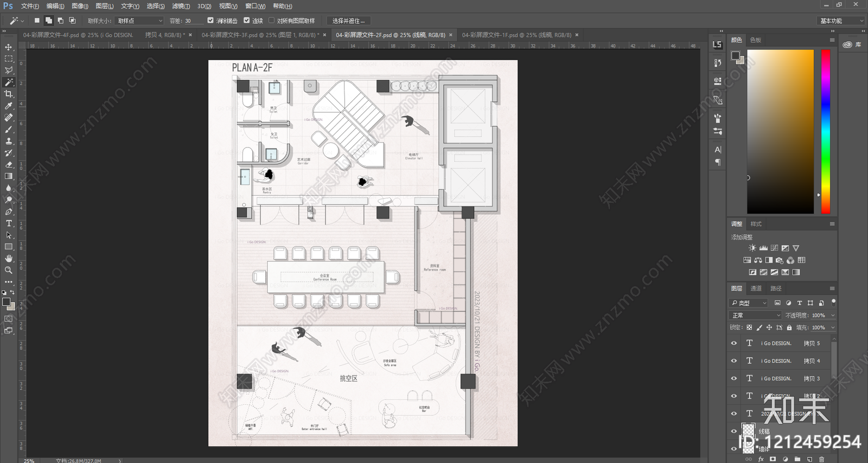
Task: Open the layer blend mode dropdown
Action: tap(756, 315)
